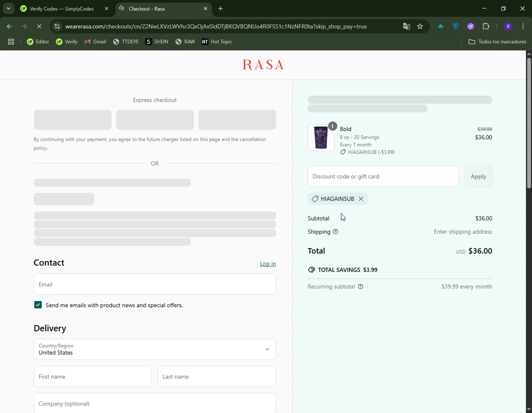This screenshot has height=413, width=532.
Task: Open the SHEIN bookmark
Action: pos(157,42)
